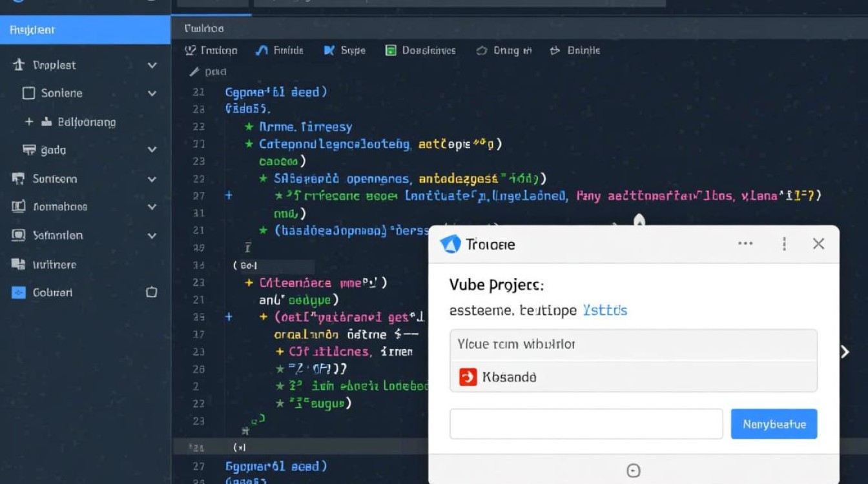Viewport: 868px width, 484px height.
Task: Click the blue triangle logo in dialog header
Action: 450,244
